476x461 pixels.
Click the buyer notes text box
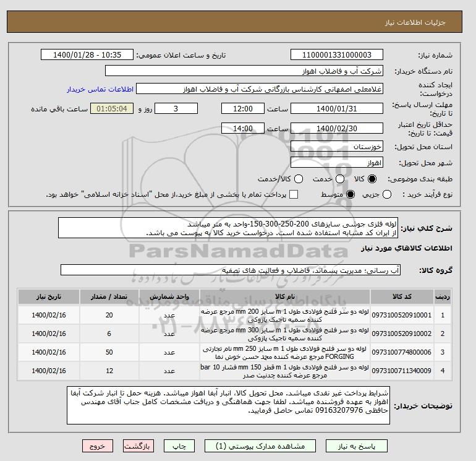[228, 405]
